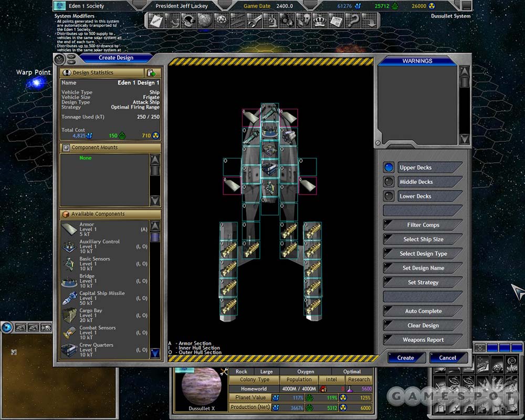The image size is (525, 420).
Task: Open the Select Ship Size list
Action: tap(423, 239)
